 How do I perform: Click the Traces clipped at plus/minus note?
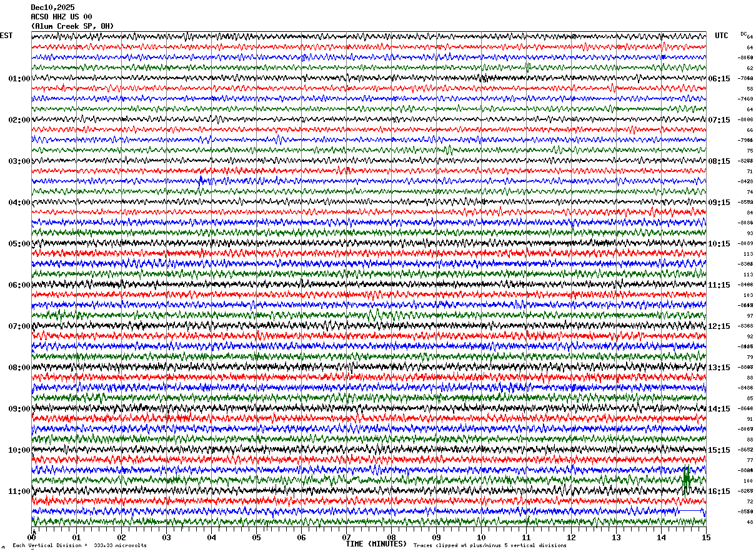(x=490, y=546)
